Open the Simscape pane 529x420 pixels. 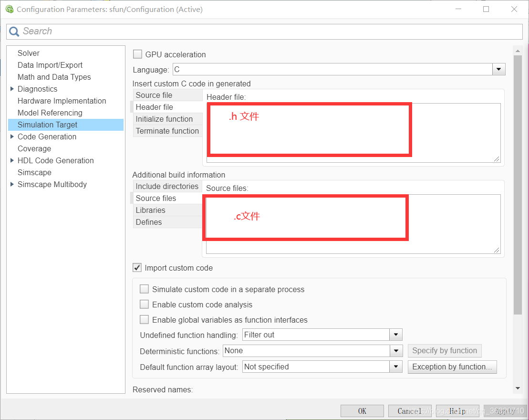[34, 172]
